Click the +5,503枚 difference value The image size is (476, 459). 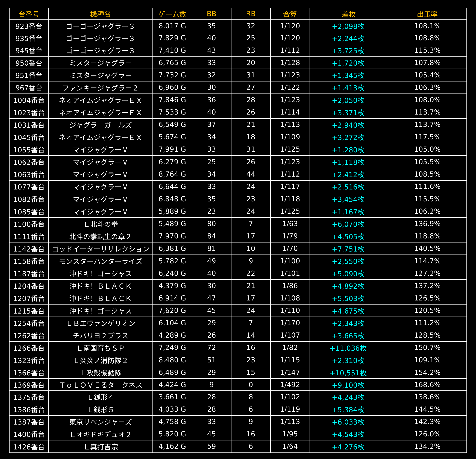(x=349, y=298)
